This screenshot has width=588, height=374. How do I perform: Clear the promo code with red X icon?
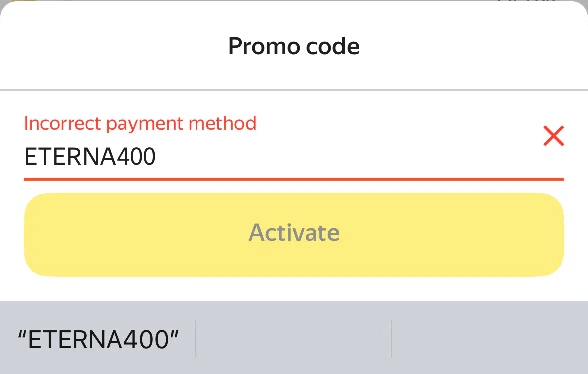tap(554, 136)
